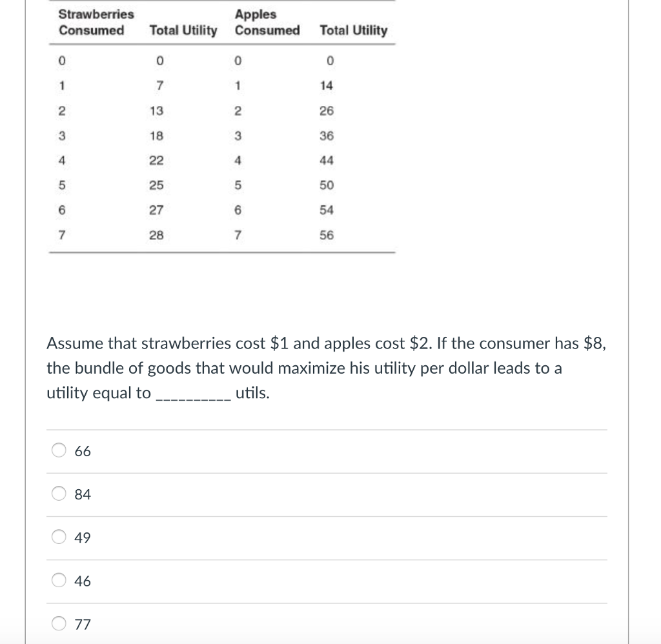Select the radio button for answer 49
Image resolution: width=661 pixels, height=644 pixels.
(58, 537)
